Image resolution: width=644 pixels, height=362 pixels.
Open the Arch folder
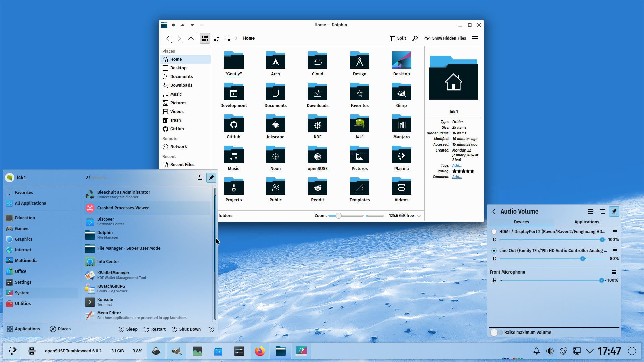tap(275, 64)
